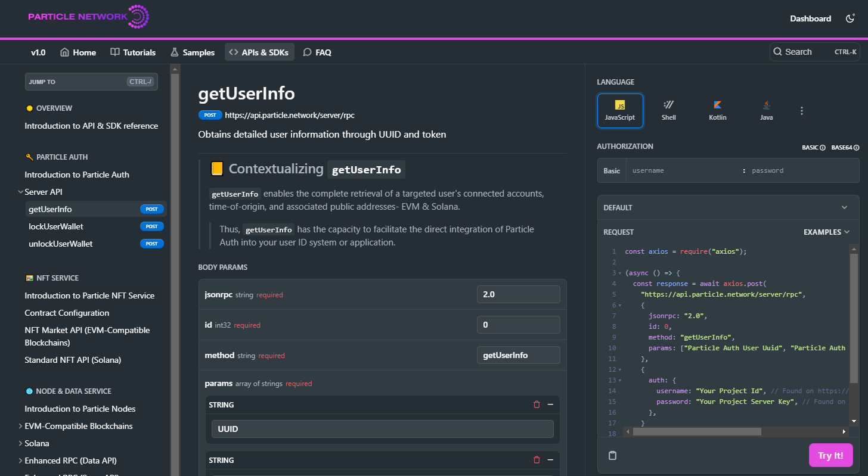Open the FAQ nav item
The image size is (868, 476).
(x=317, y=52)
